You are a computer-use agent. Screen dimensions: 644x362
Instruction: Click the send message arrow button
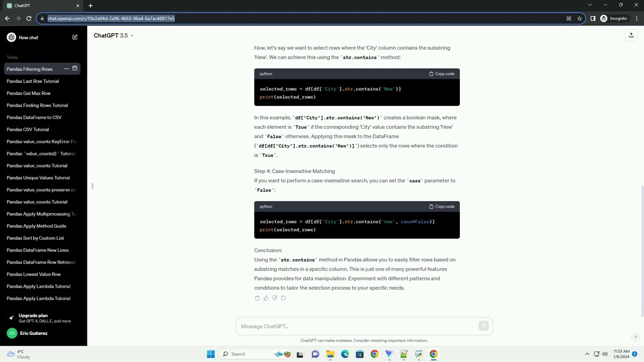coord(484,326)
